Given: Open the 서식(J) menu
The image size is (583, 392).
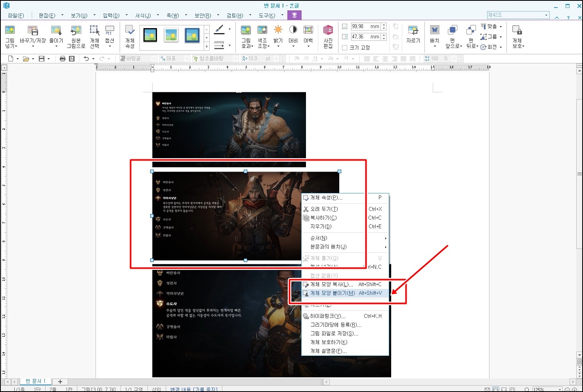Looking at the screenshot, I should coord(143,15).
